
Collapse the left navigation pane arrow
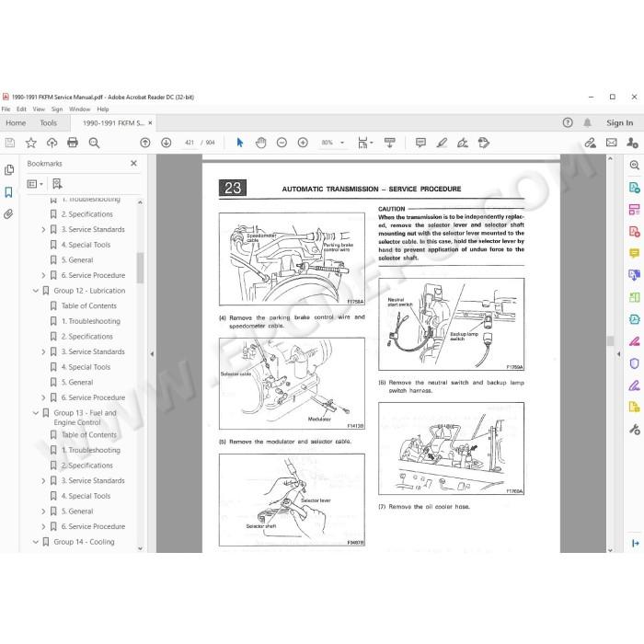pos(152,353)
